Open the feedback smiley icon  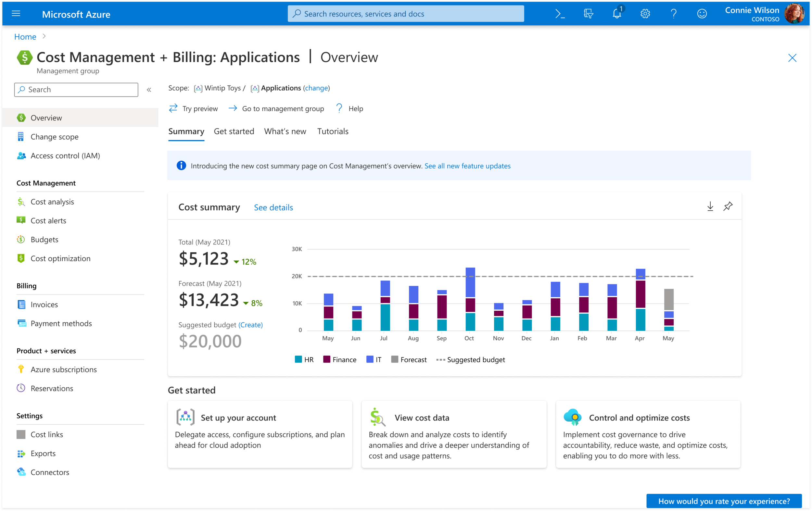coord(702,14)
